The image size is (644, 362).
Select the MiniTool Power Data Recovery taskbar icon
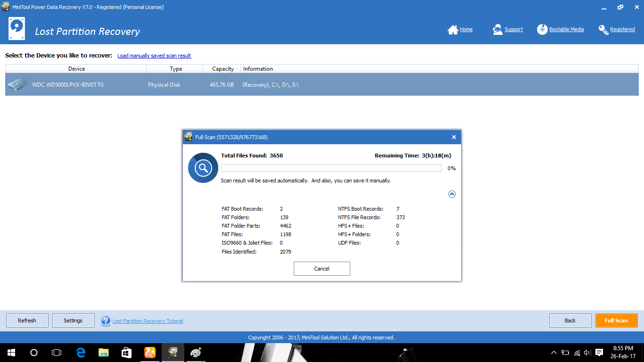click(173, 353)
